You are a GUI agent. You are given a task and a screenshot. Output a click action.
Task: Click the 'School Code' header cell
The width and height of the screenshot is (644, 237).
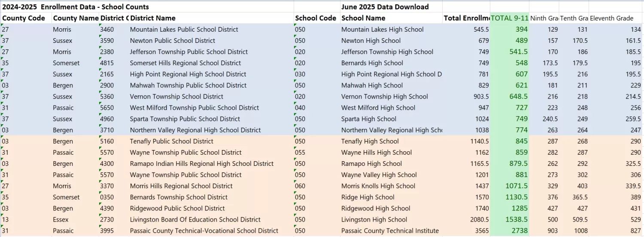[317, 18]
